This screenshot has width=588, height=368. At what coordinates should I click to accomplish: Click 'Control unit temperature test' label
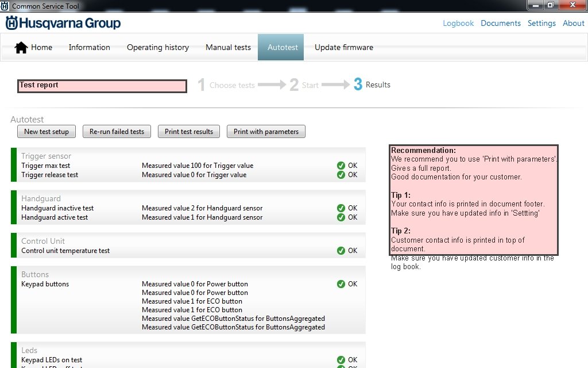point(65,251)
